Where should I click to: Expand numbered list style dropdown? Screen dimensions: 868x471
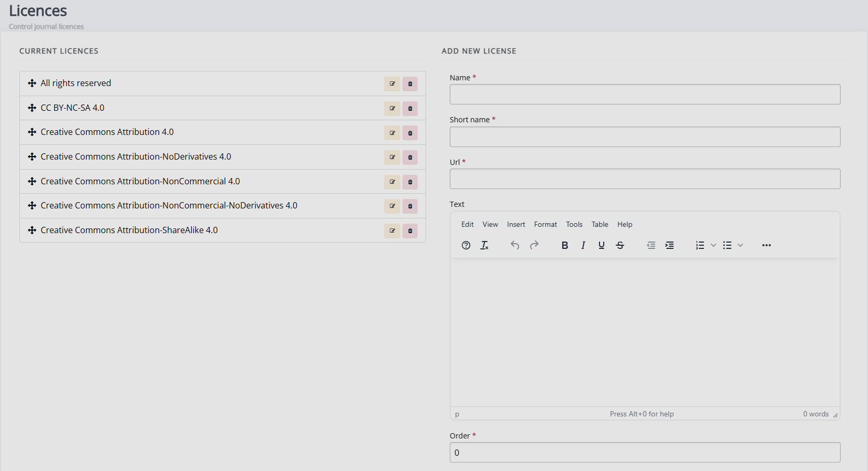[714, 245]
